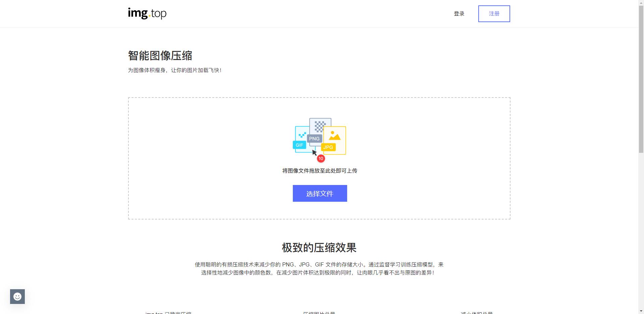Click the 注册 register button
Viewport: 644px width, 314px height.
tap(494, 13)
